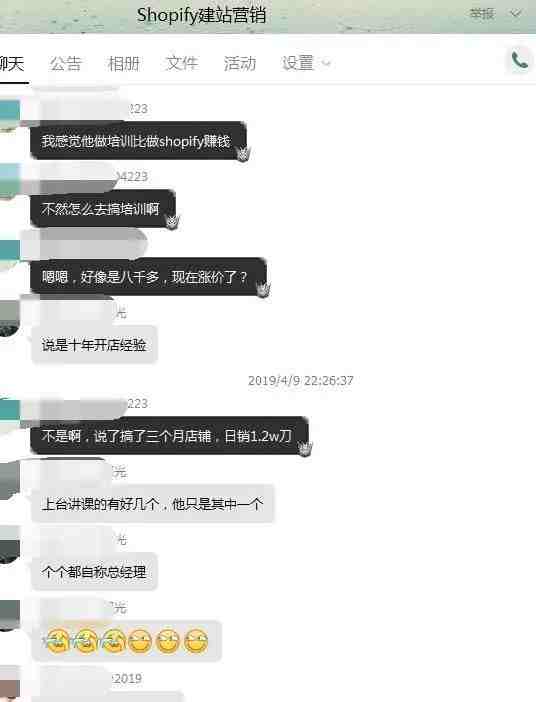Screen dimensions: 536x702
Task: Click bubble icon on 不然怎么去搞培训啊 message
Action: [x=172, y=222]
